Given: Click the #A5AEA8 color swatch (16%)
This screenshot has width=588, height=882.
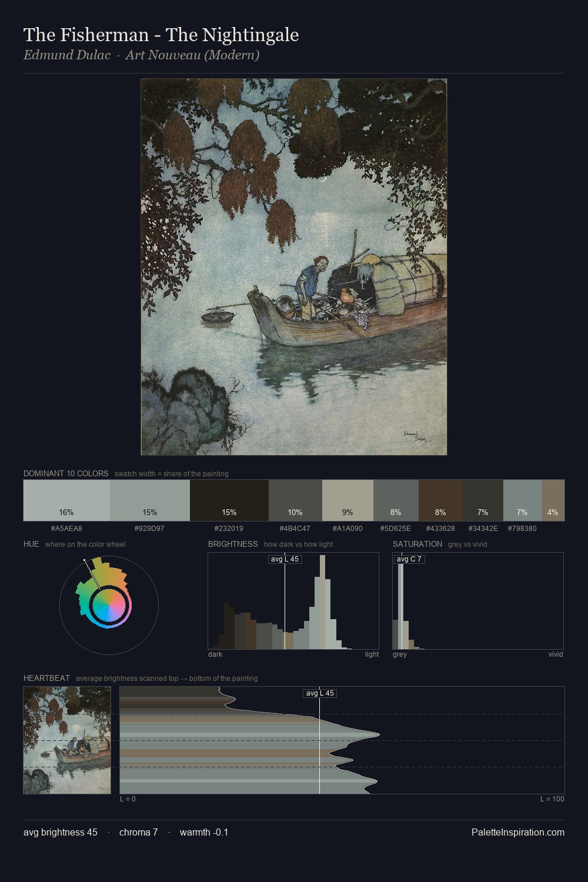Looking at the screenshot, I should tap(66, 500).
